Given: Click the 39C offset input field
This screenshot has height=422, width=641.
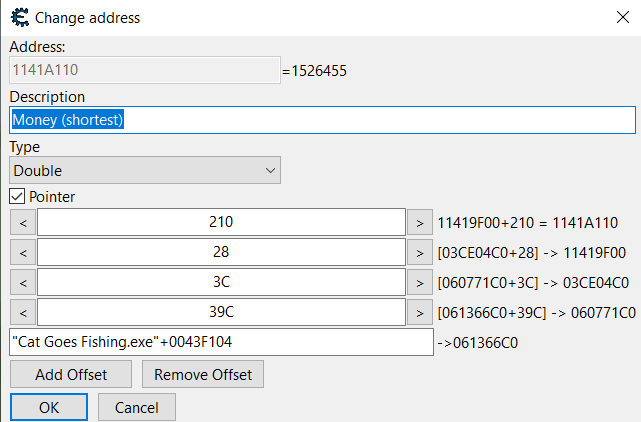Looking at the screenshot, I should [221, 312].
